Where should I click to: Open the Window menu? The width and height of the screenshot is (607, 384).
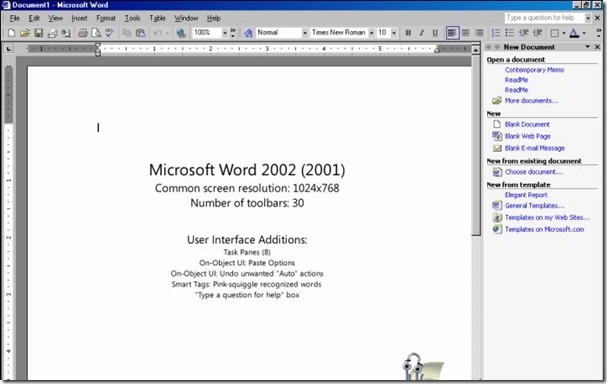pos(186,18)
